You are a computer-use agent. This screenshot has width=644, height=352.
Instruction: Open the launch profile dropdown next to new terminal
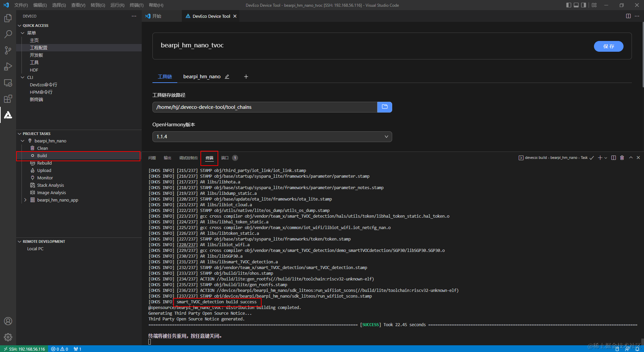(x=606, y=158)
